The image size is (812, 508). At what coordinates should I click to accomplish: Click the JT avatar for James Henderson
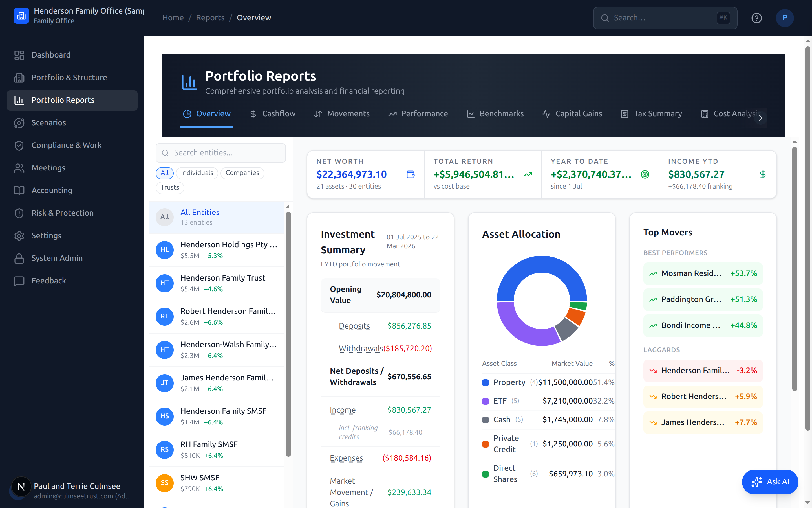pyautogui.click(x=164, y=383)
